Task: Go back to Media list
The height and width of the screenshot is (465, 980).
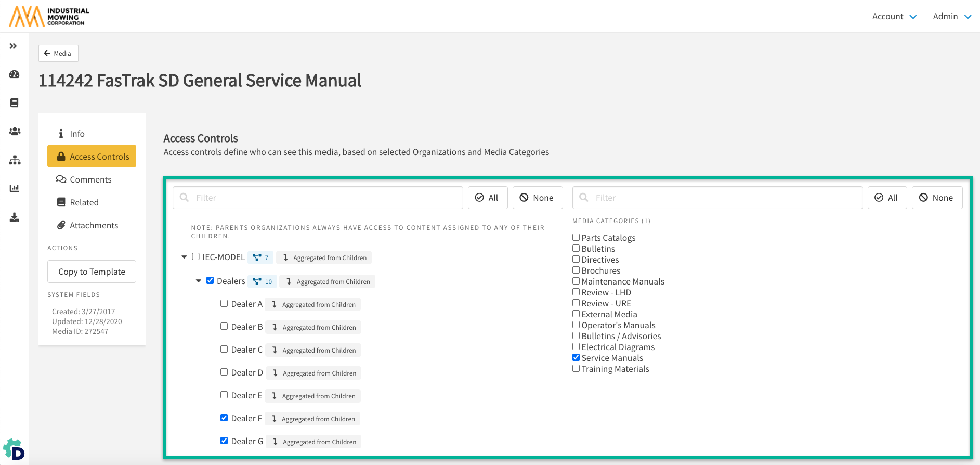Action: pyautogui.click(x=58, y=54)
